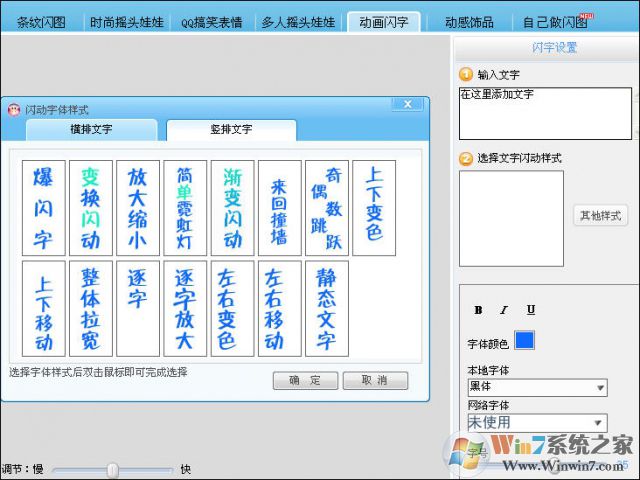Expand the 网络字体 dropdown showing 未使用
Viewport: 640px width, 480px height.
click(537, 423)
